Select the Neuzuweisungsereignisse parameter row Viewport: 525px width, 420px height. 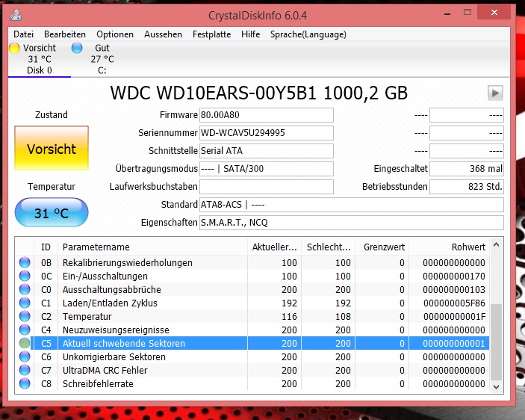[252, 330]
